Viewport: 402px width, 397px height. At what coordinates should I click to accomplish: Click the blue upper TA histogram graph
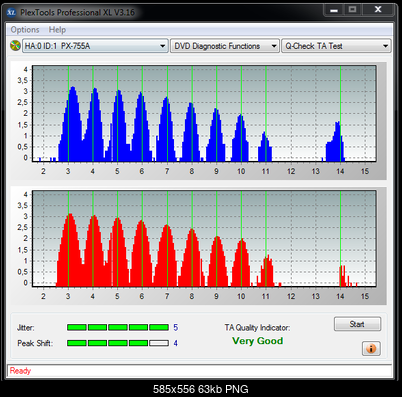204,113
